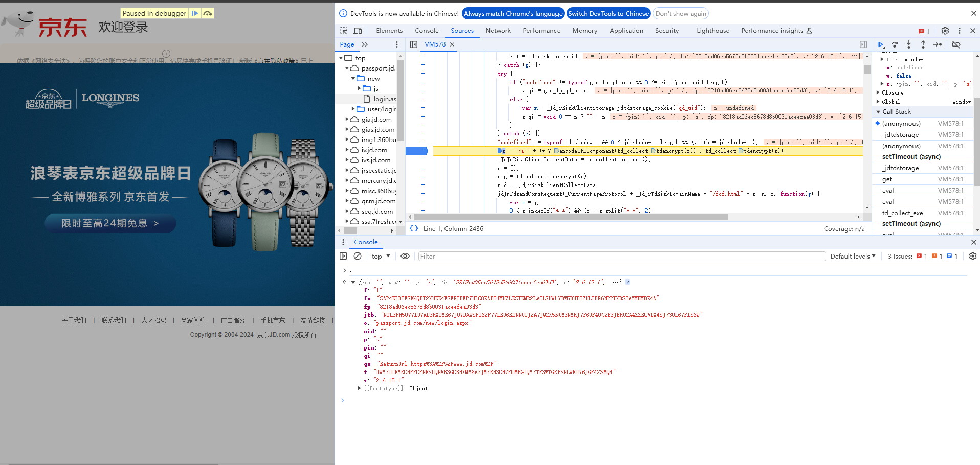
Task: Open DevTools customize three-dot menu
Action: point(960,31)
